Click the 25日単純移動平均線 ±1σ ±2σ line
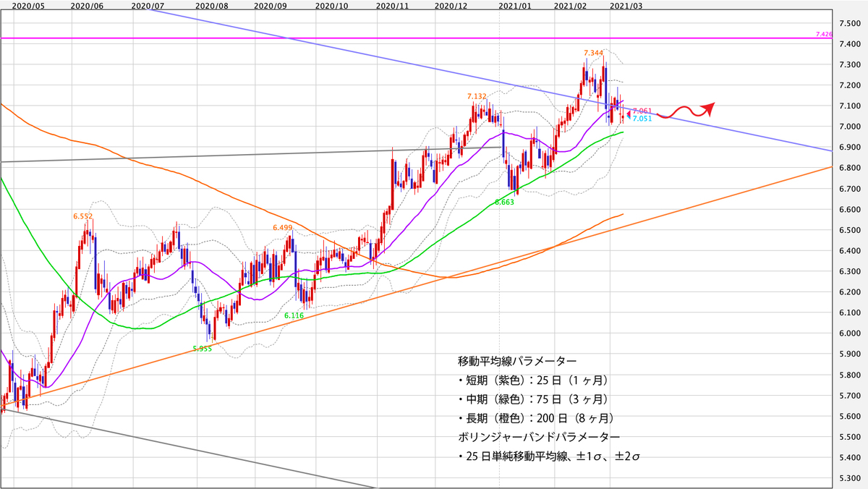 click(550, 456)
